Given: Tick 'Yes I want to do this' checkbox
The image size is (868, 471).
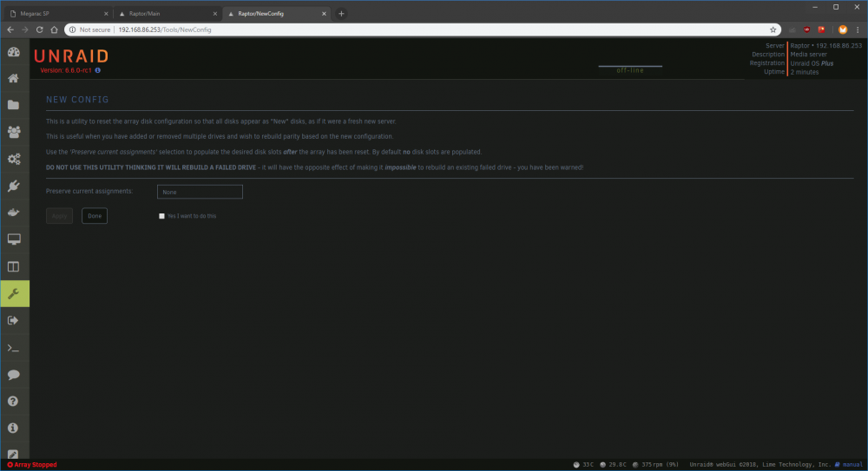Looking at the screenshot, I should tap(161, 216).
